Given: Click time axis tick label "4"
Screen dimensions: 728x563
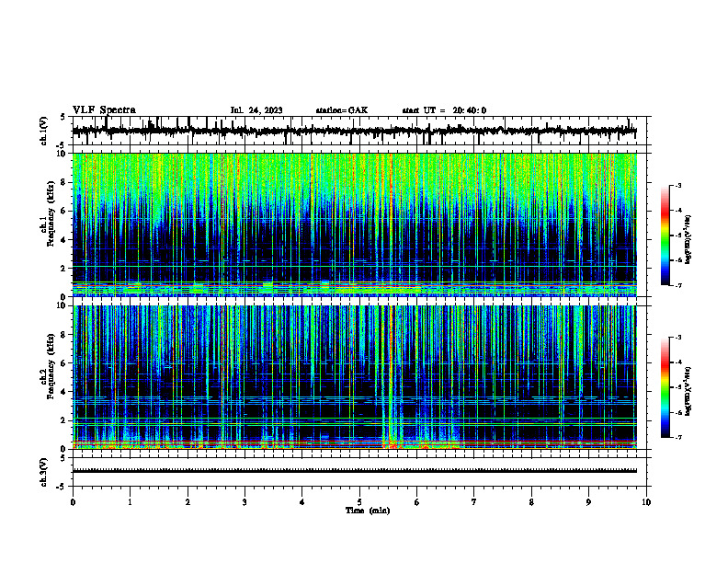Looking at the screenshot, I should pos(302,502).
